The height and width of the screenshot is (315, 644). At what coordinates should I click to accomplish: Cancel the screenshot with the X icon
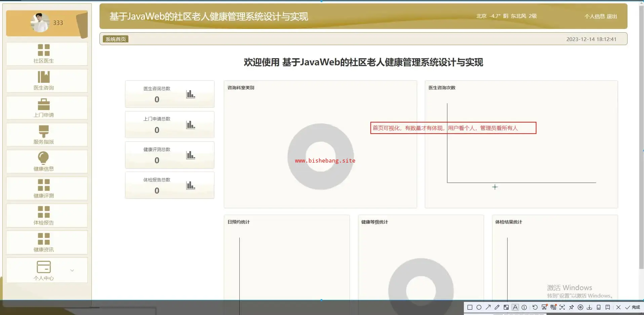tap(618, 307)
